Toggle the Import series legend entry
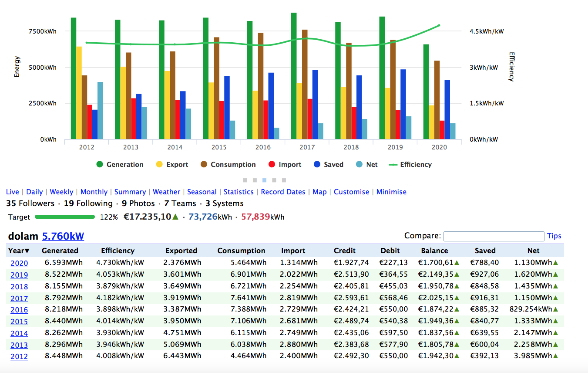Viewport: 588px width, 373px height. 285,165
